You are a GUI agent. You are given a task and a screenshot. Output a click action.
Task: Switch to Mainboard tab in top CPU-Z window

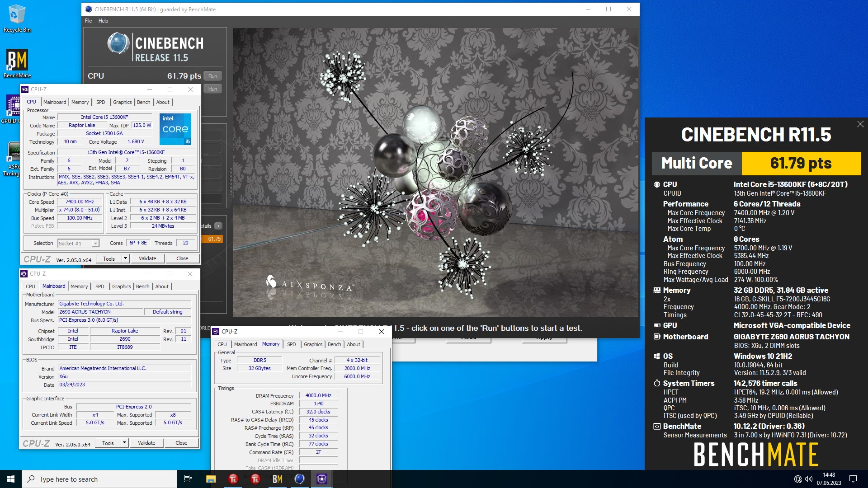[55, 102]
